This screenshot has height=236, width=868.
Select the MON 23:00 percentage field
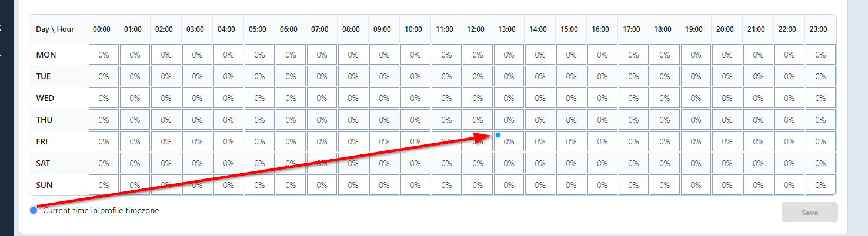click(x=820, y=55)
